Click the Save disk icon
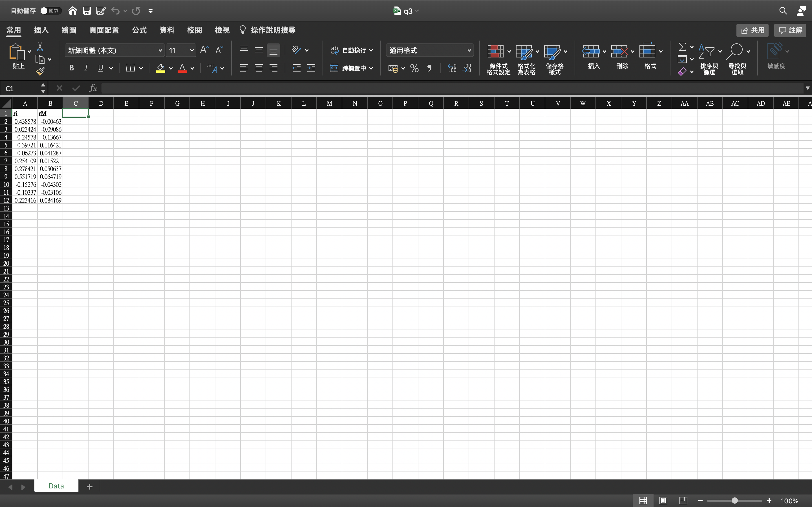Image resolution: width=812 pixels, height=507 pixels. [87, 11]
